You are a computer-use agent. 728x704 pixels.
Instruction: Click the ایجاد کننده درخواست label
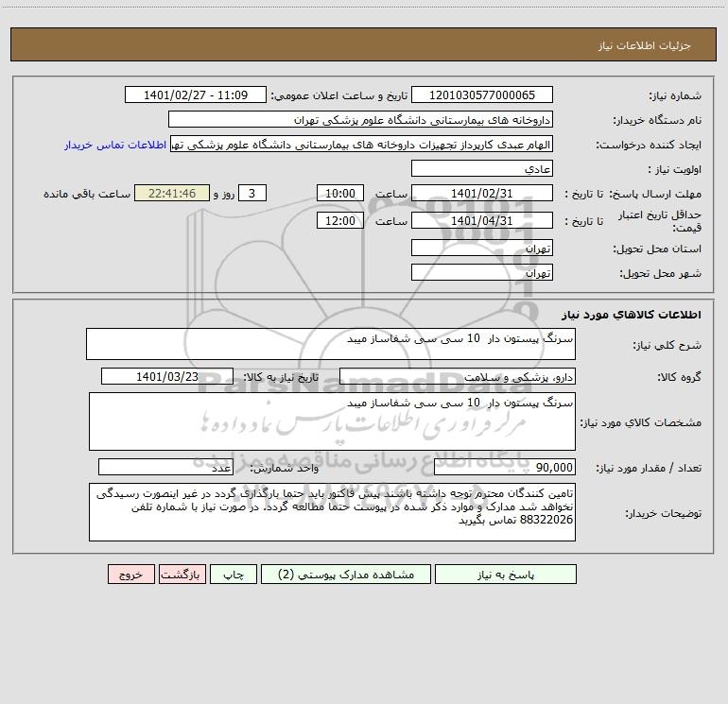coord(649,146)
